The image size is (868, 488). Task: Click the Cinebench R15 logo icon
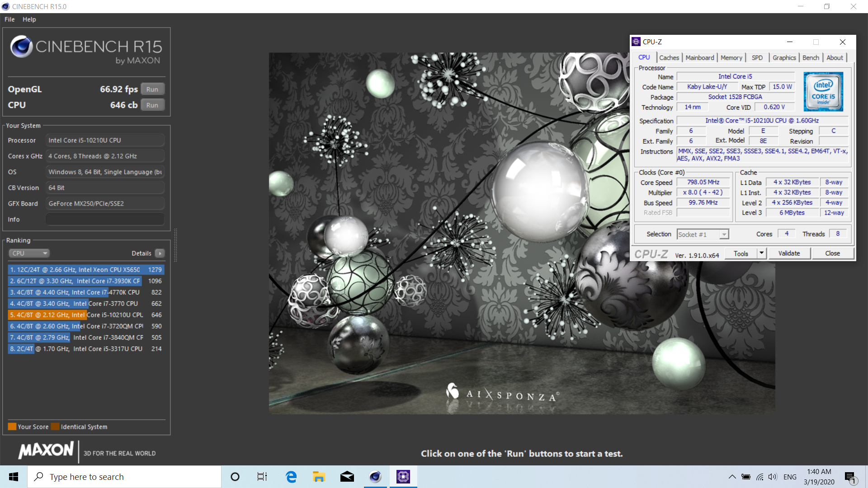pyautogui.click(x=21, y=46)
